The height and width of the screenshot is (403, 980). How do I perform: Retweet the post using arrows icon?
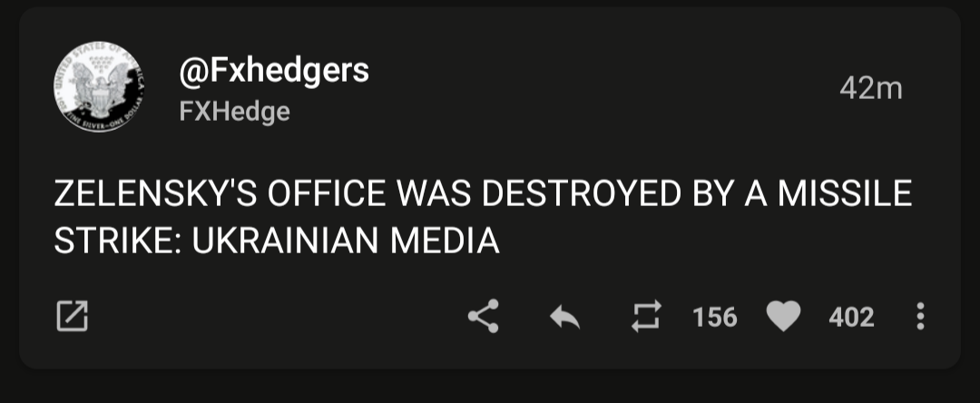(646, 316)
